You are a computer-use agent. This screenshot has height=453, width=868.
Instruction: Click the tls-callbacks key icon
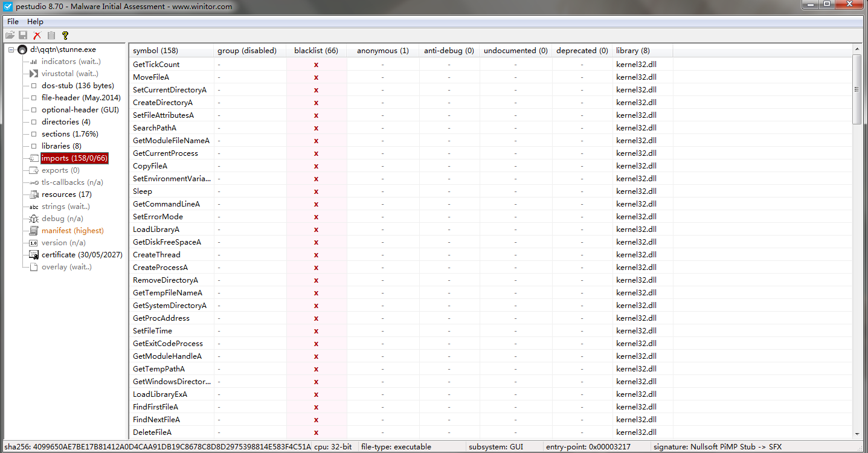click(x=34, y=182)
